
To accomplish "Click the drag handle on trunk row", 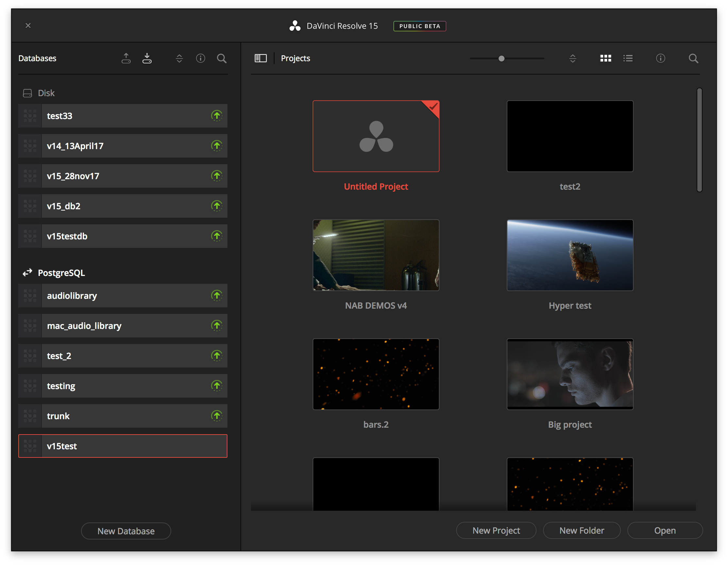I will tap(30, 416).
